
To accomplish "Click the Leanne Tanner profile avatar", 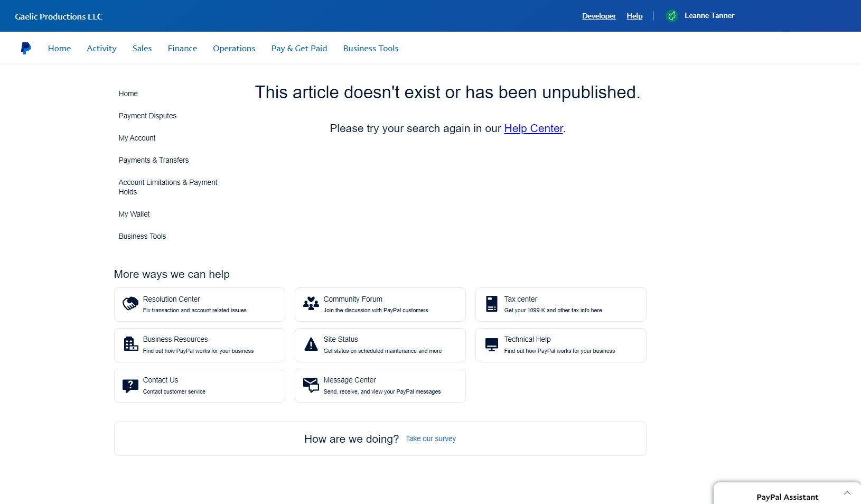I will 671,16.
